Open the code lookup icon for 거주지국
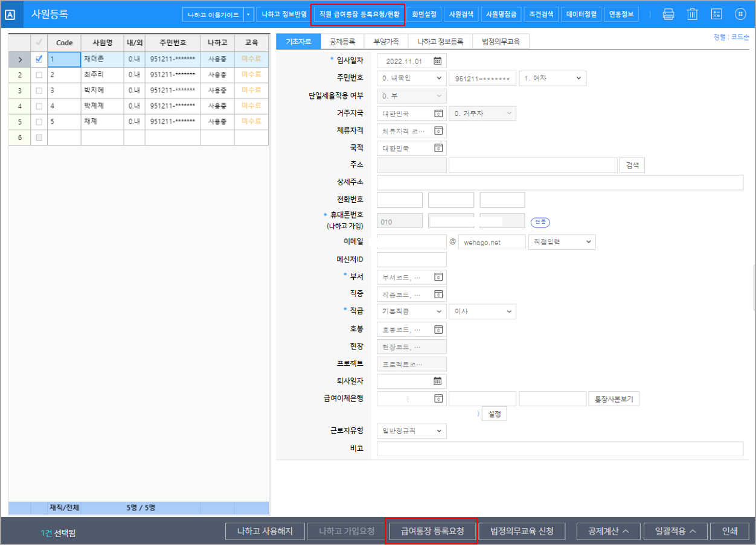Viewport: 756px width, 545px height. click(439, 113)
